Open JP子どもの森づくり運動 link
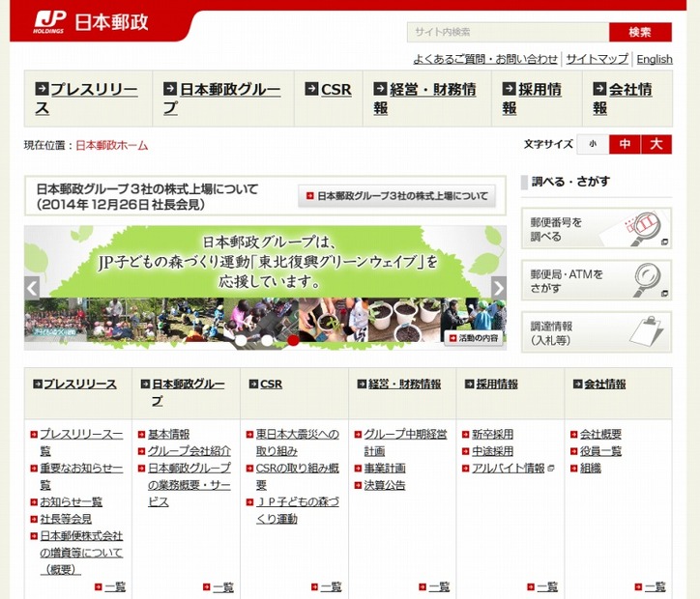 pyautogui.click(x=298, y=510)
